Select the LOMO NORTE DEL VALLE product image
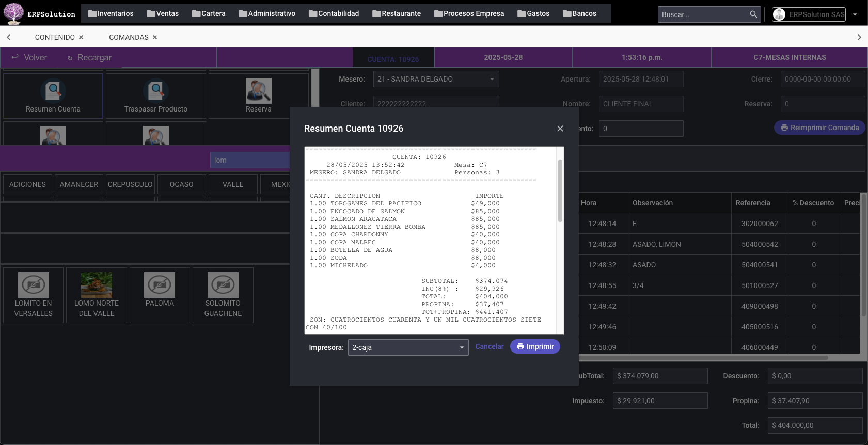 (x=97, y=285)
